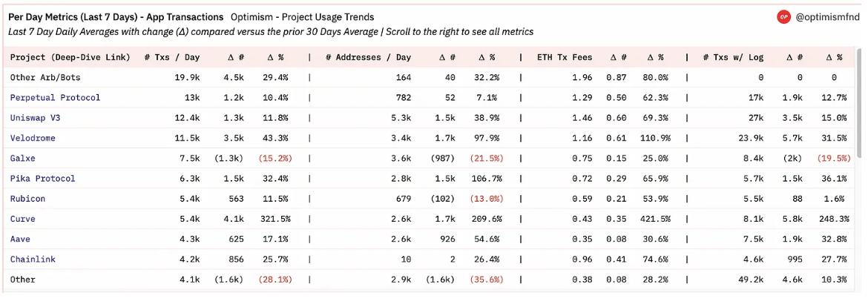
Task: Open the Velodrome project link
Action: [33, 138]
